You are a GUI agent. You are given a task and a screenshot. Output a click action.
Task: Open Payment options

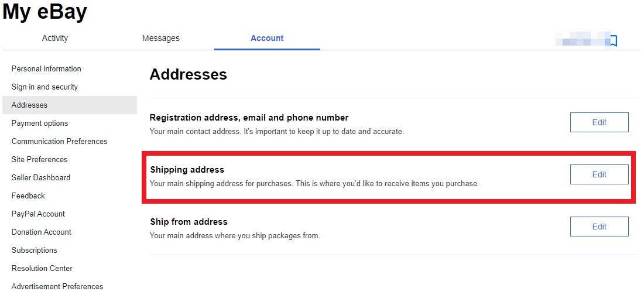pyautogui.click(x=40, y=124)
